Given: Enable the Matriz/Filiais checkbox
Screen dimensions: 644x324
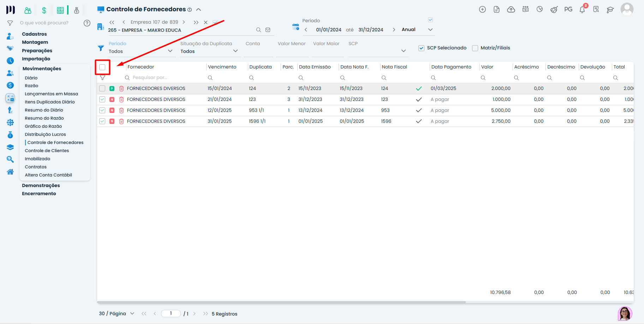Looking at the screenshot, I should tap(475, 48).
